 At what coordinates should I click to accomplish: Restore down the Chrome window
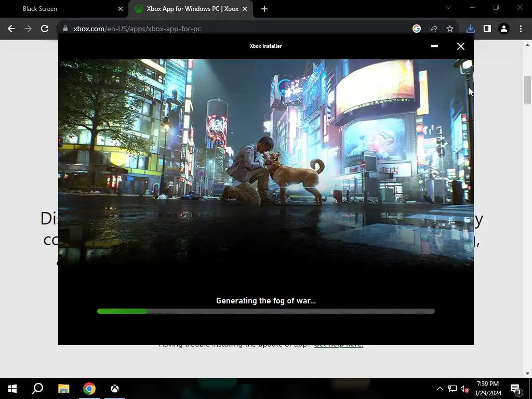pyautogui.click(x=496, y=7)
